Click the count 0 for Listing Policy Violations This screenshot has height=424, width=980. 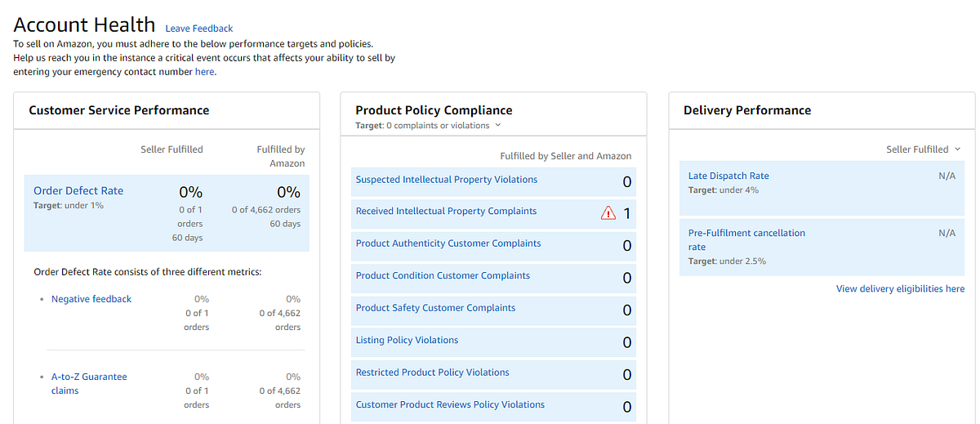[627, 342]
